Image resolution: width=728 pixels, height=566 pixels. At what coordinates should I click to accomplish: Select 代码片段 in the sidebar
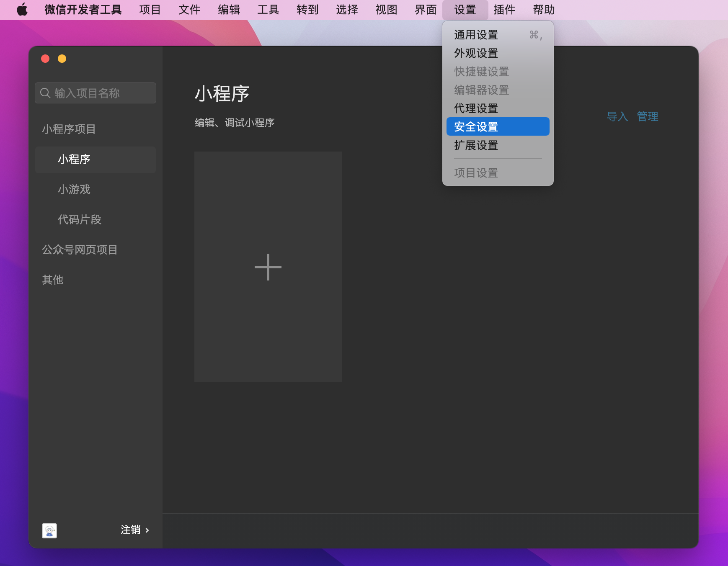[x=80, y=219]
